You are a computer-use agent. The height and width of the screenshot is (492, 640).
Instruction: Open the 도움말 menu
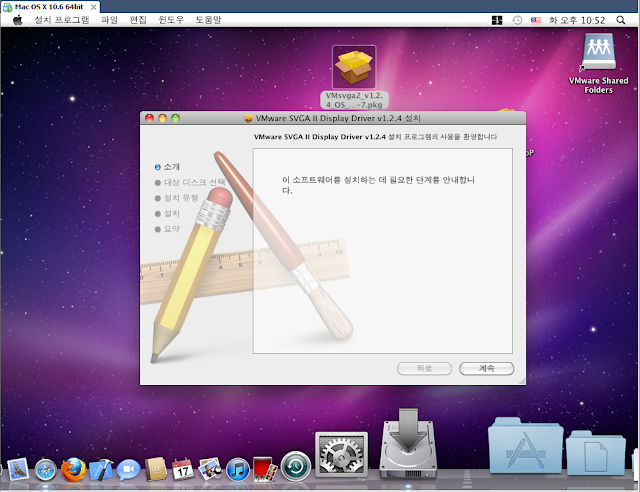208,20
